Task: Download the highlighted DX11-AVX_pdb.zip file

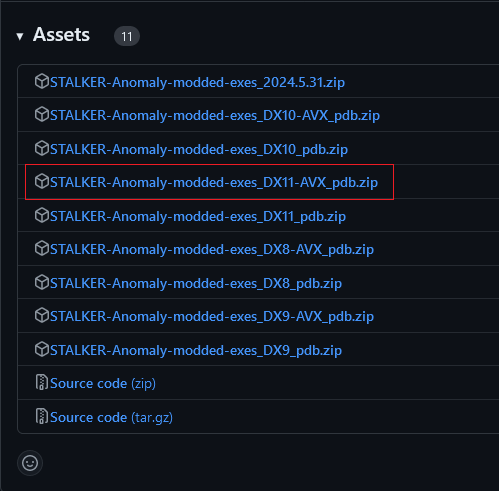Action: (x=214, y=183)
